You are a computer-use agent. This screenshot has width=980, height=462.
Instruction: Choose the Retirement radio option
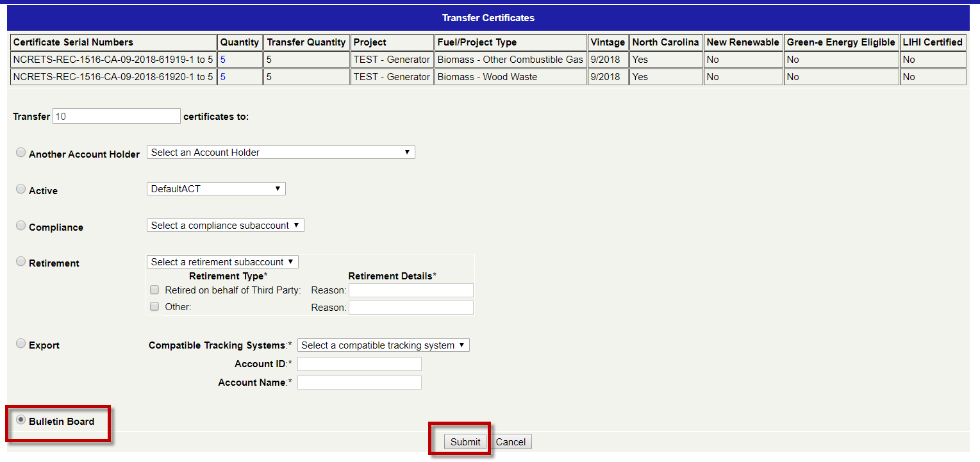pyautogui.click(x=21, y=261)
